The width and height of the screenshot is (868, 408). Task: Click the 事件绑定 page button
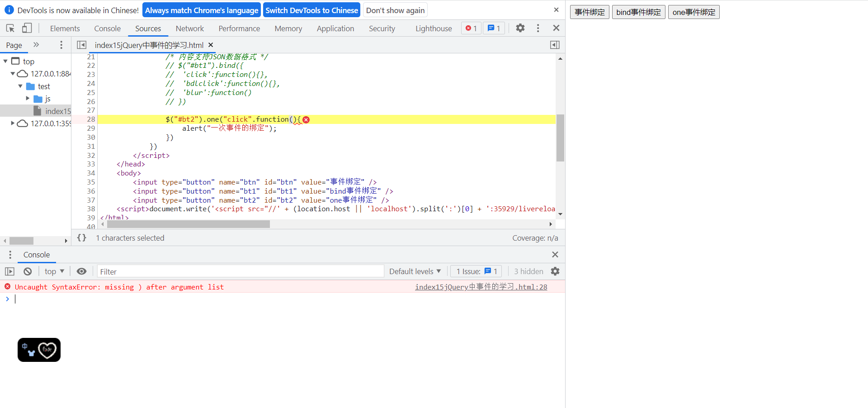coord(590,12)
